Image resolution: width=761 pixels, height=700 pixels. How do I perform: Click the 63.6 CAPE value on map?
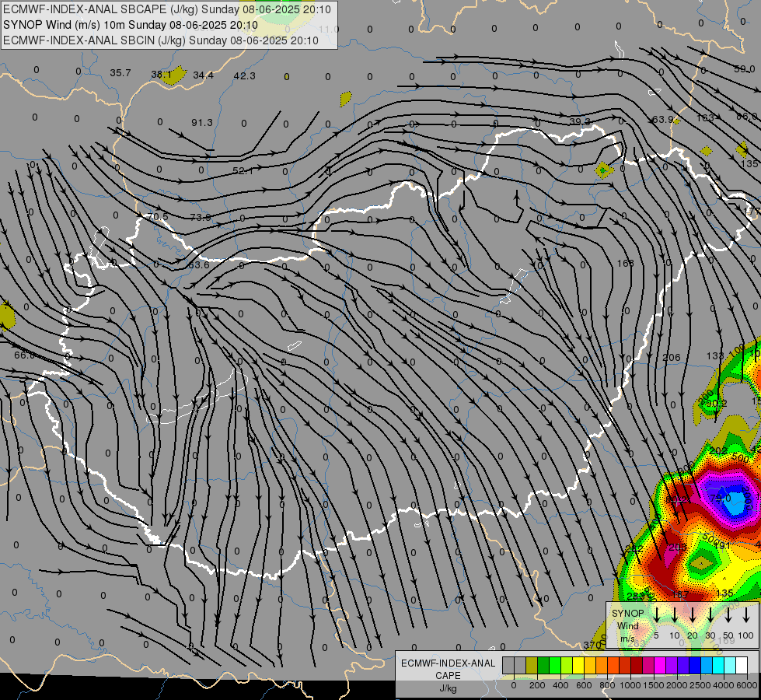[x=198, y=264]
